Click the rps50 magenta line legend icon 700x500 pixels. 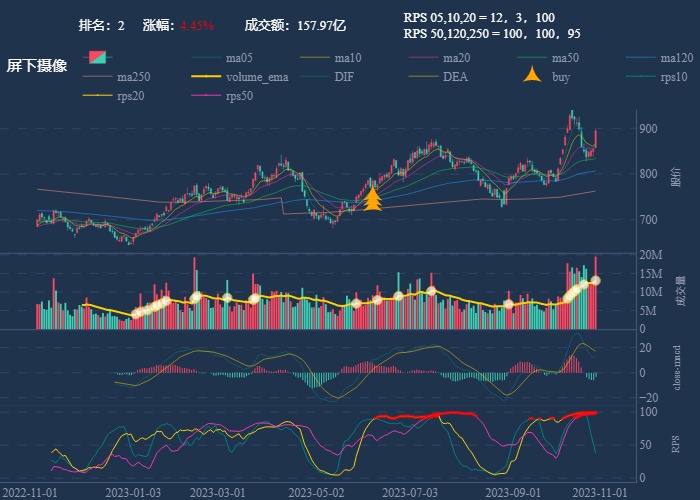point(205,95)
